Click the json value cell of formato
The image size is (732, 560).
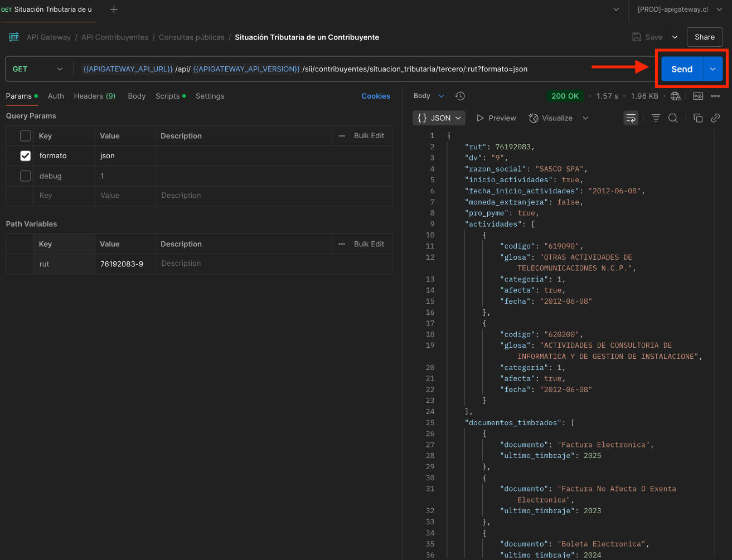tap(125, 156)
